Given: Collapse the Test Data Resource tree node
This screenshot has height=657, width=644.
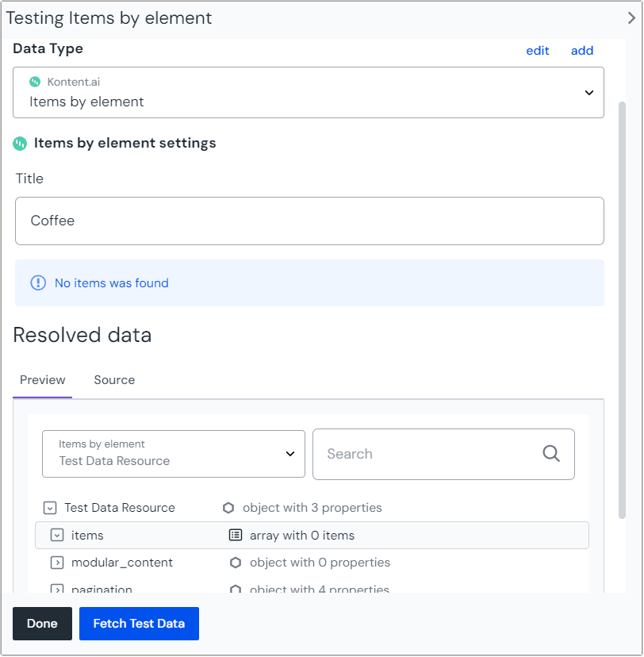Looking at the screenshot, I should coord(50,508).
